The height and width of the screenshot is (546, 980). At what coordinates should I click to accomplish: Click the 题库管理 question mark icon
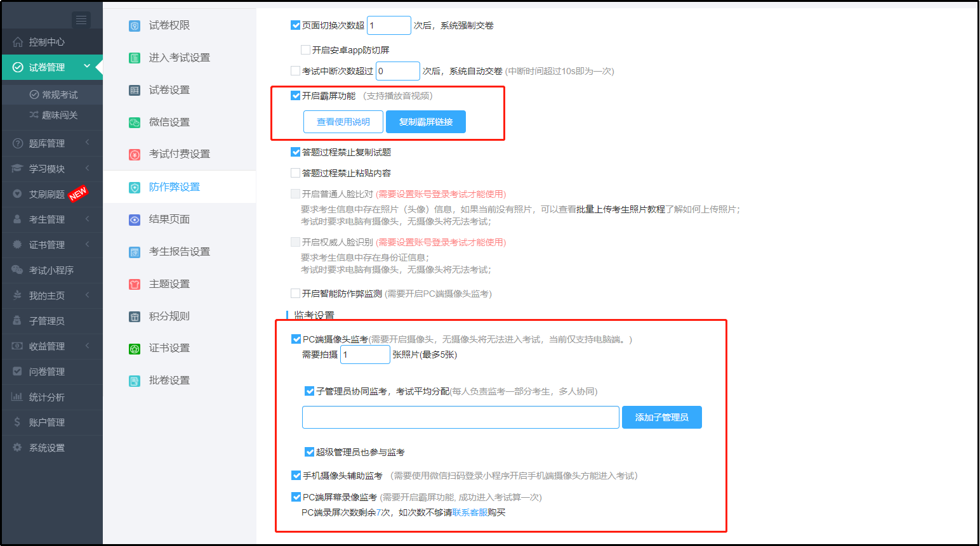(x=18, y=143)
